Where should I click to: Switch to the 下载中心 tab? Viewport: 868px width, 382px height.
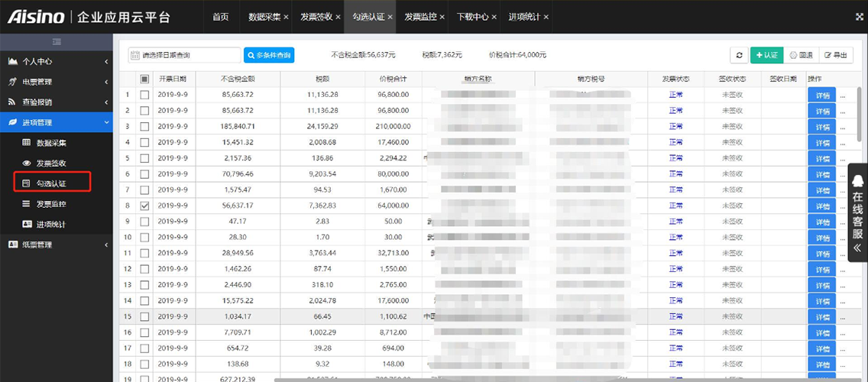coord(473,17)
